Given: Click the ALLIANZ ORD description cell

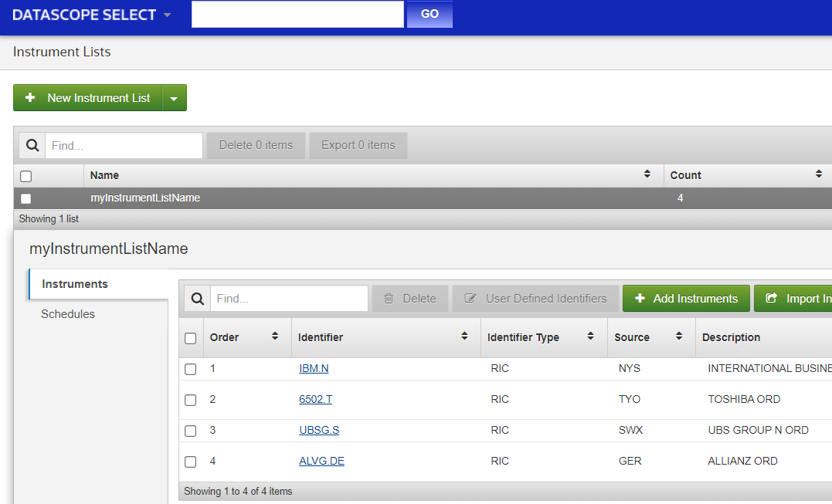Looking at the screenshot, I should (743, 461).
